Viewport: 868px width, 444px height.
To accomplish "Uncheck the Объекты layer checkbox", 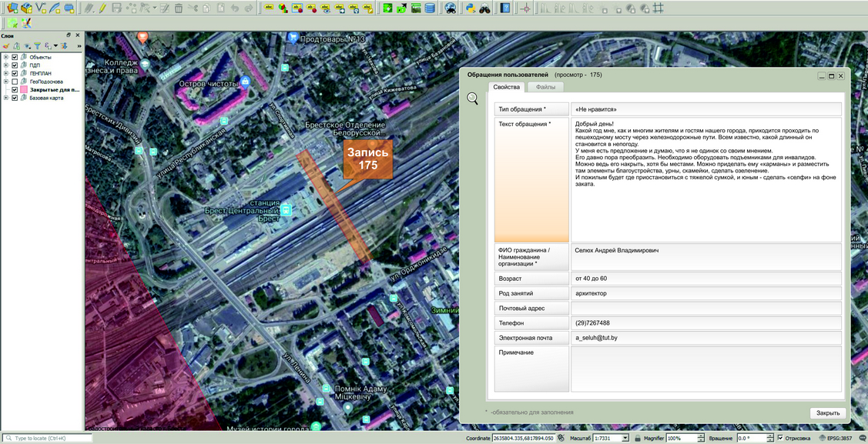I will coord(15,58).
